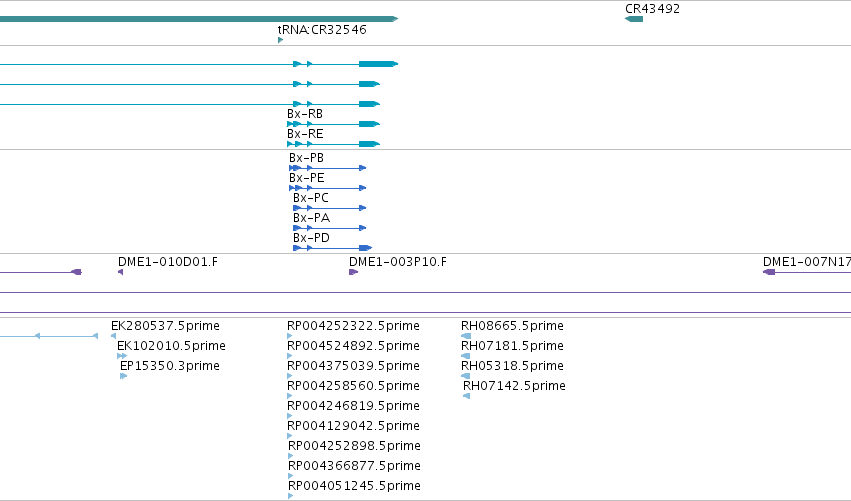Select the Bx-RE transcript glyph
Screen dimensions: 851x501
[333, 144]
